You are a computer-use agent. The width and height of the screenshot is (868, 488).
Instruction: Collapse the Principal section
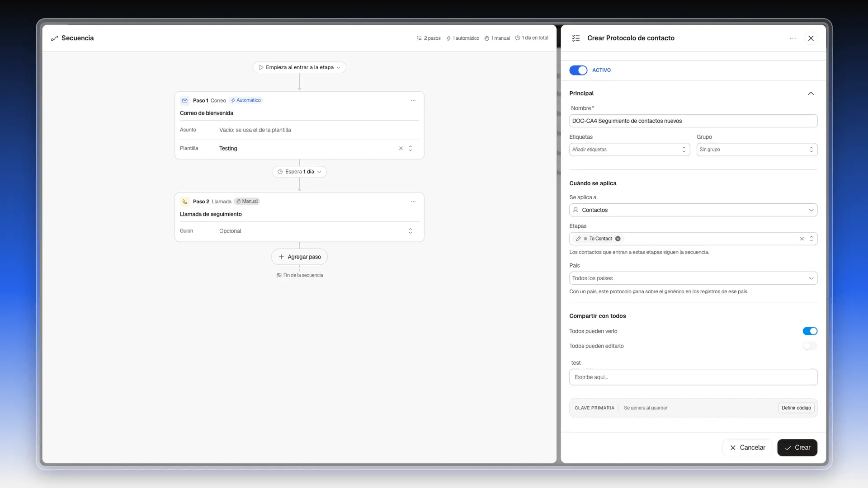click(x=811, y=94)
